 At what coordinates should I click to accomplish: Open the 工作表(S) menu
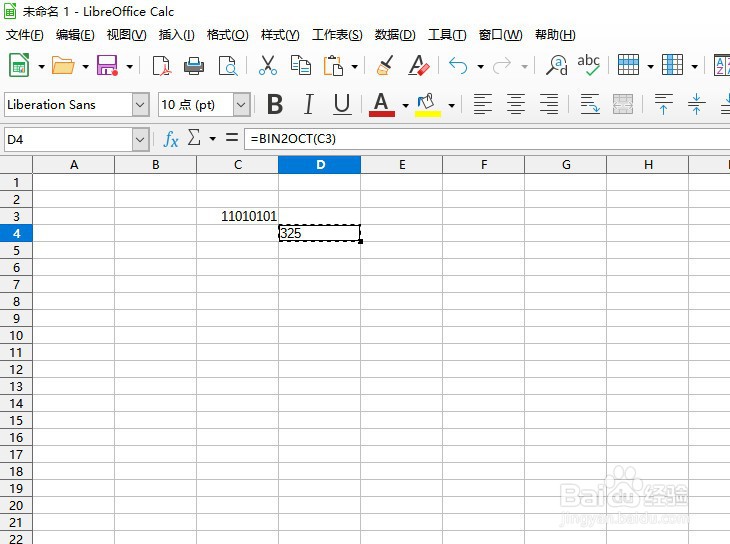337,34
